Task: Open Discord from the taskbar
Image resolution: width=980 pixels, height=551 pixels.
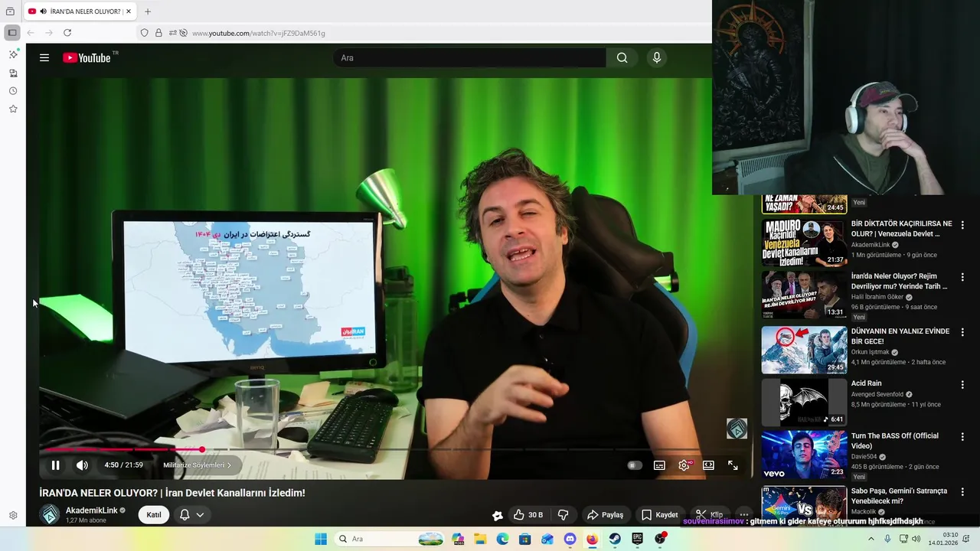Action: pyautogui.click(x=570, y=539)
